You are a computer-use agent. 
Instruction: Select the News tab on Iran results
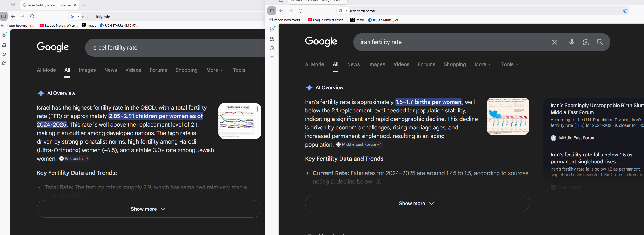pos(353,64)
